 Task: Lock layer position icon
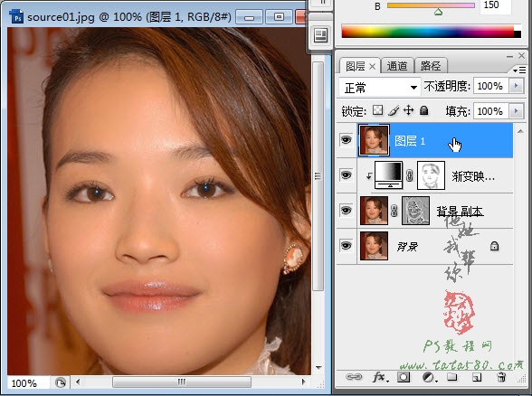(409, 110)
